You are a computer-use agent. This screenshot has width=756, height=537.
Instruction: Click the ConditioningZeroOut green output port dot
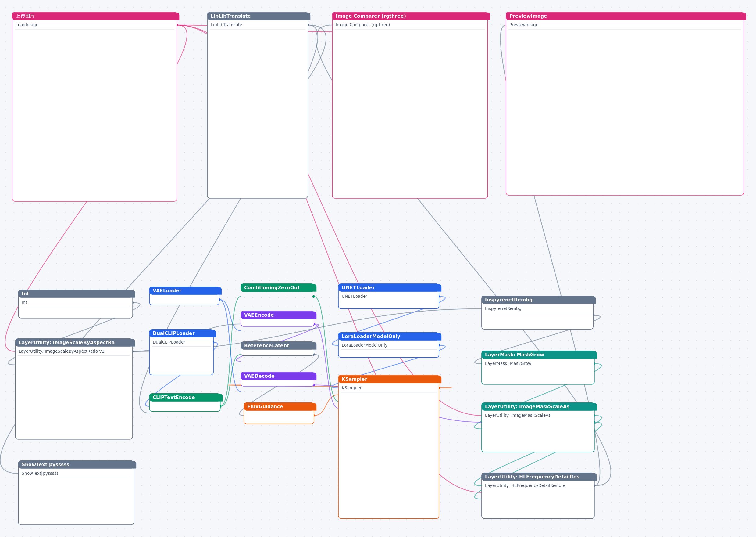(x=314, y=297)
